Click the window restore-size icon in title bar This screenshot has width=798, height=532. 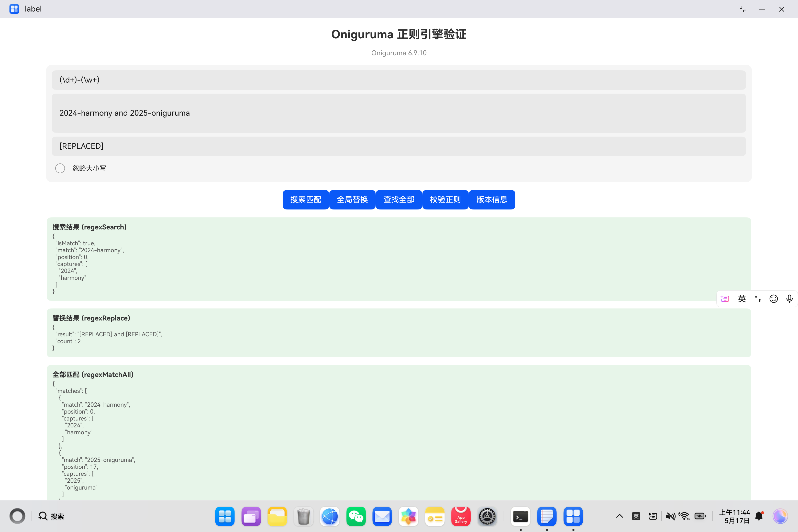pyautogui.click(x=743, y=9)
